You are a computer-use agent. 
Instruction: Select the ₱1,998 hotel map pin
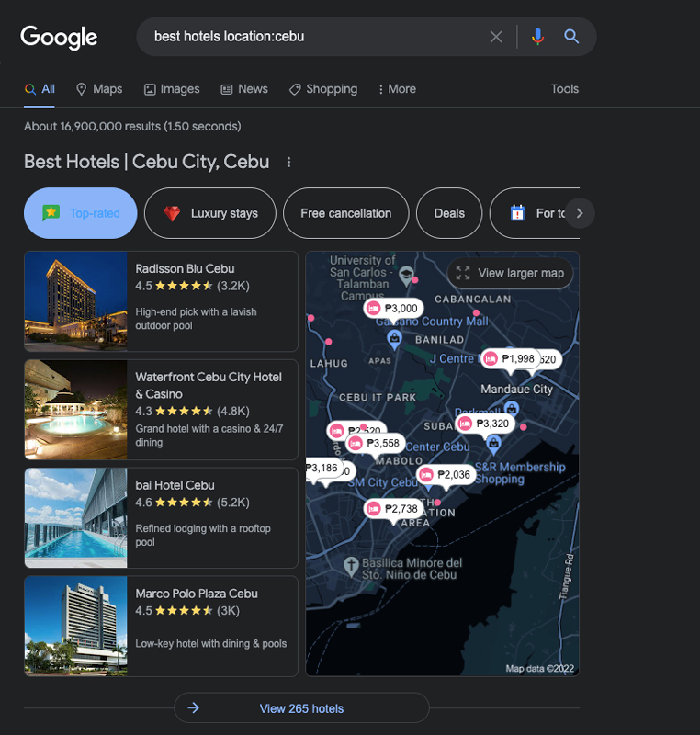pos(511,359)
